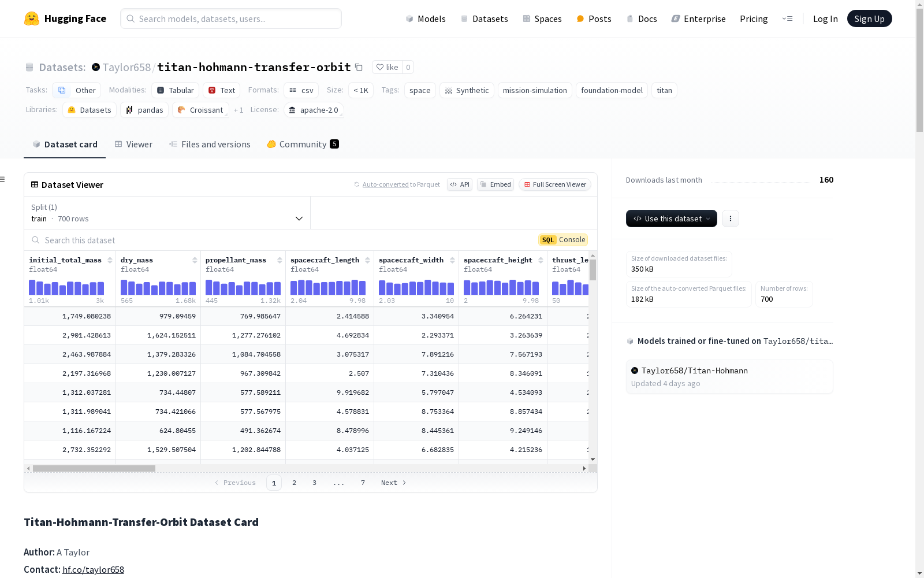Click the Sign Up button
Screen dimensions: 924x578
click(869, 18)
